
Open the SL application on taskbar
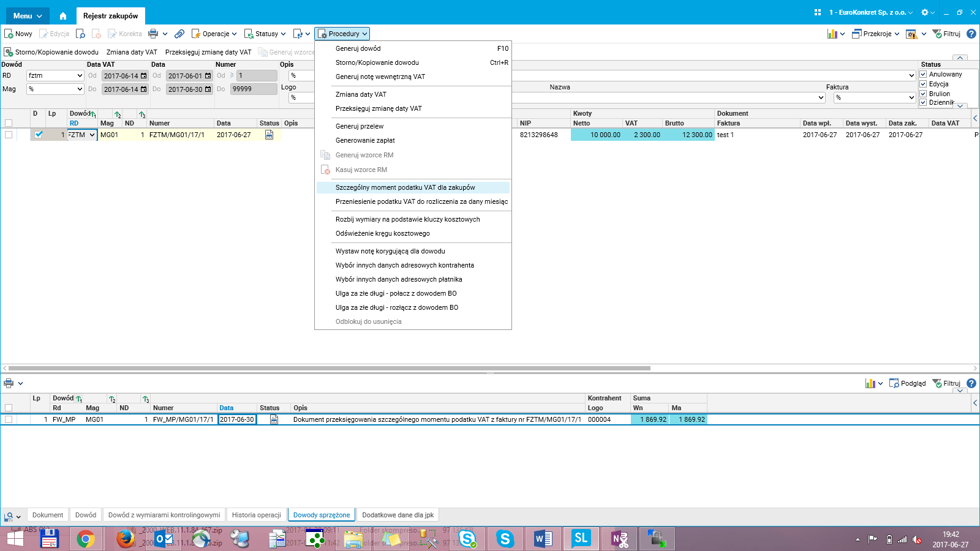(x=581, y=539)
